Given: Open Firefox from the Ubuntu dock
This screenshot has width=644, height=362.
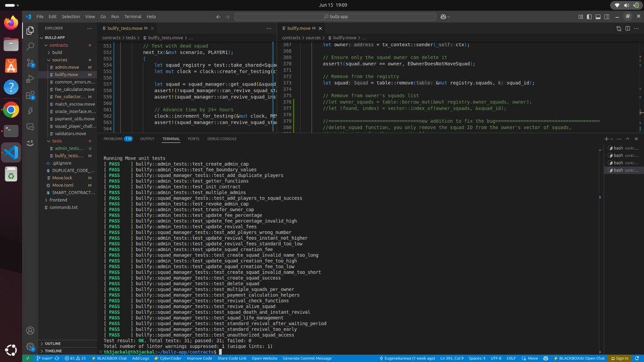Looking at the screenshot, I should [x=11, y=23].
